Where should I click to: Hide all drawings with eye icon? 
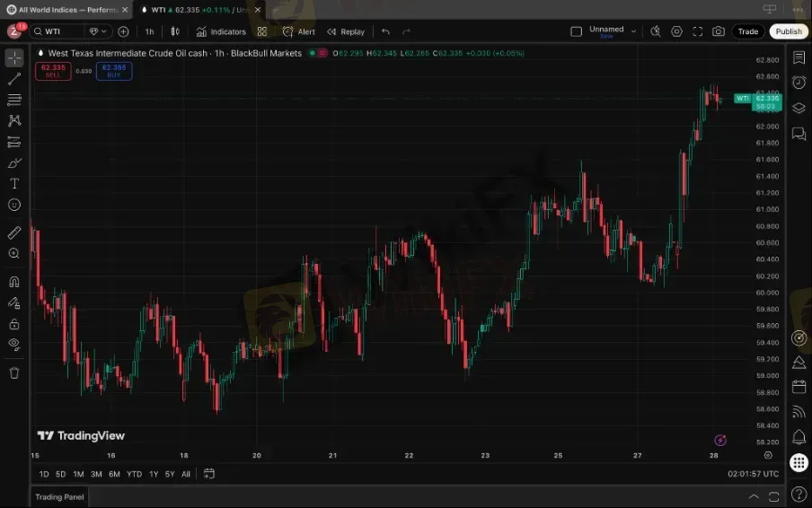point(14,344)
